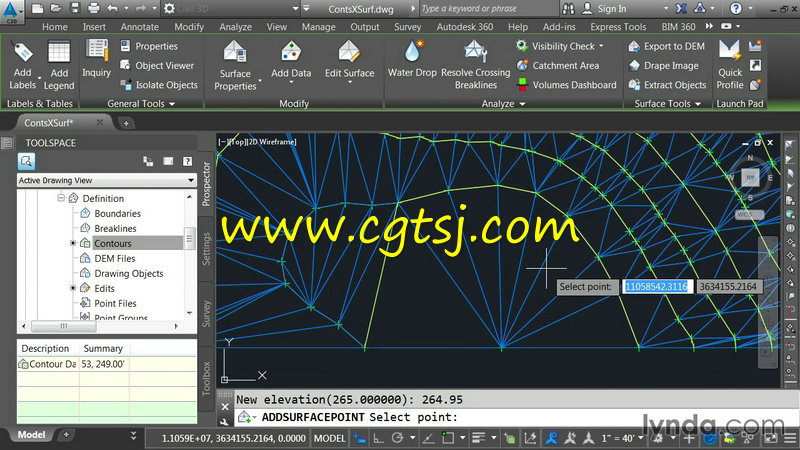
Task: Open annotation scale 1" = 40' dropdown
Action: [622, 438]
